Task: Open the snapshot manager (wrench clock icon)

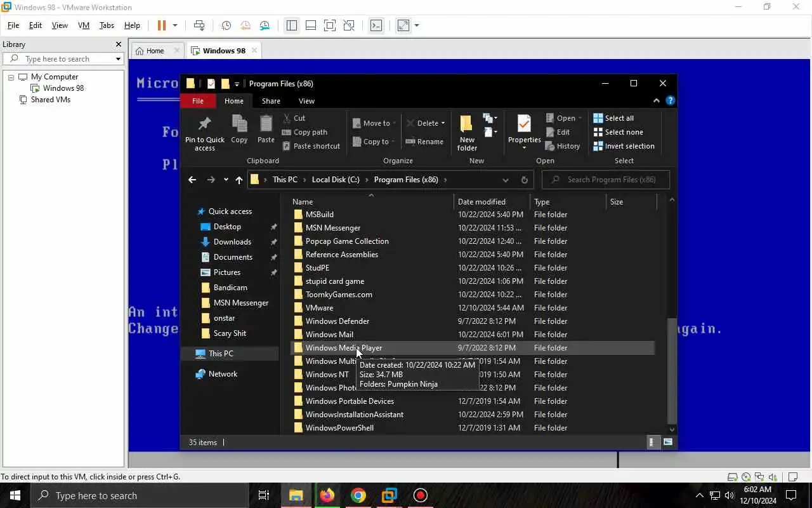Action: tap(265, 25)
